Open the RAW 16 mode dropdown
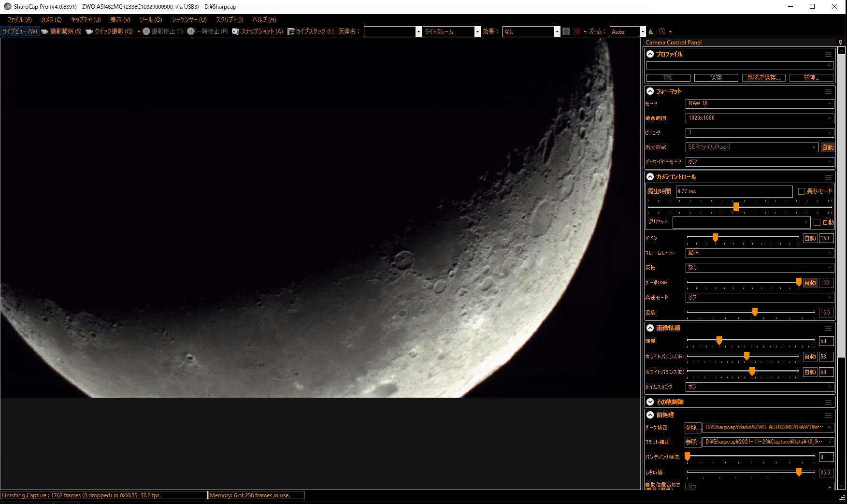Image resolution: width=847 pixels, height=504 pixels. coord(760,103)
